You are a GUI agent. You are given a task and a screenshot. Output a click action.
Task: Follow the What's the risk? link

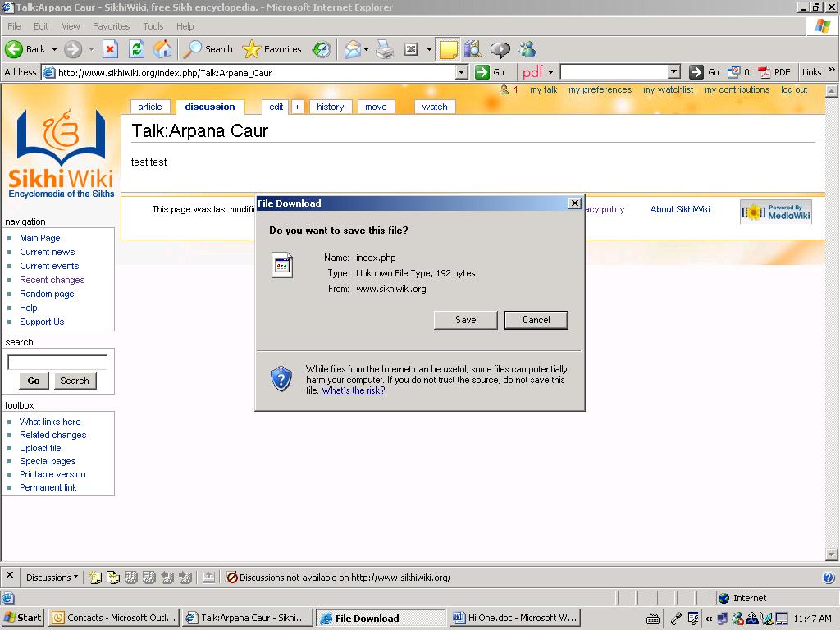point(353,390)
